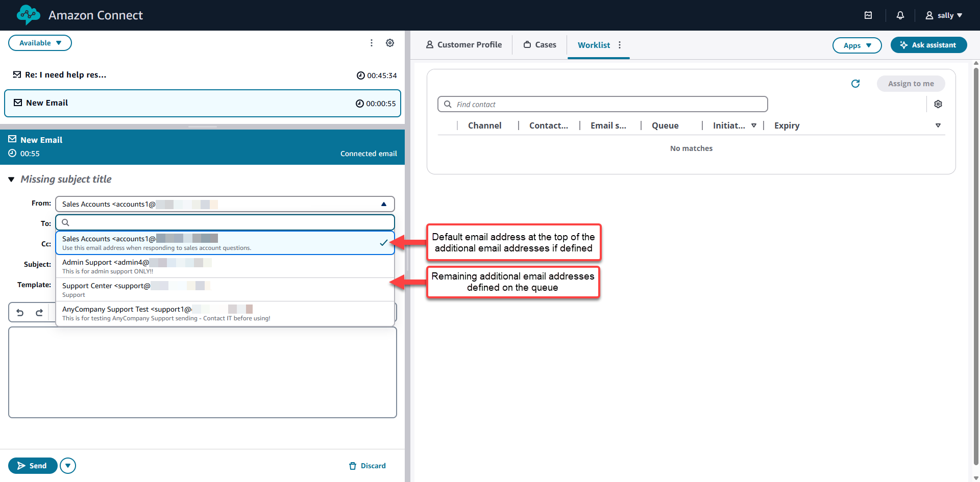Open the contact control panel settings gear

(x=390, y=43)
